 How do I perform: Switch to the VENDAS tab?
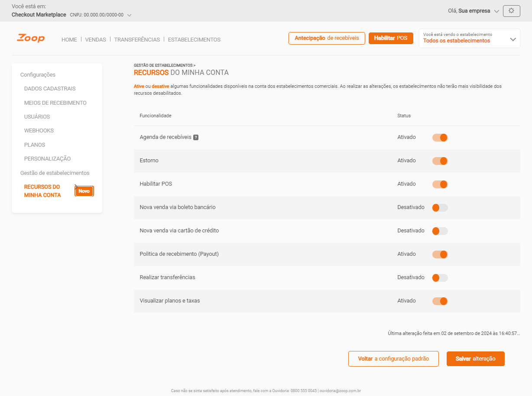tap(95, 39)
